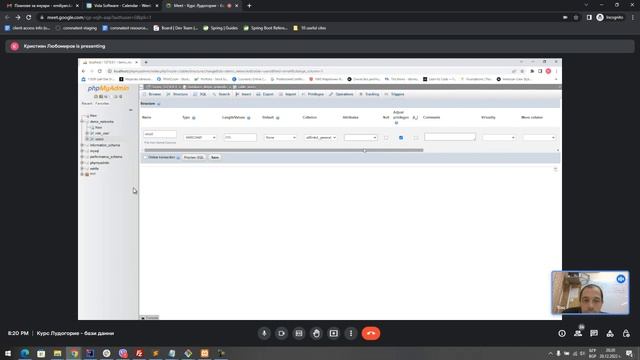Toggle the Online transaction checkbox

[145, 158]
